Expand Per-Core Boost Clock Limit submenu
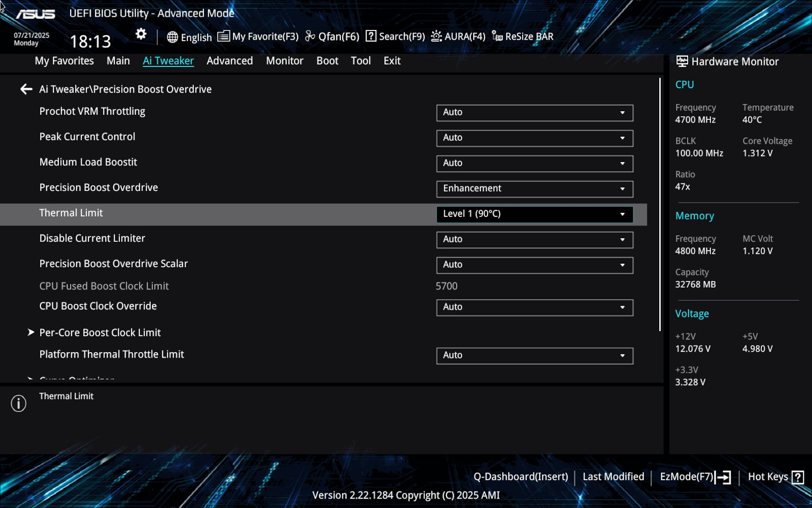Image resolution: width=812 pixels, height=508 pixels. [x=100, y=333]
